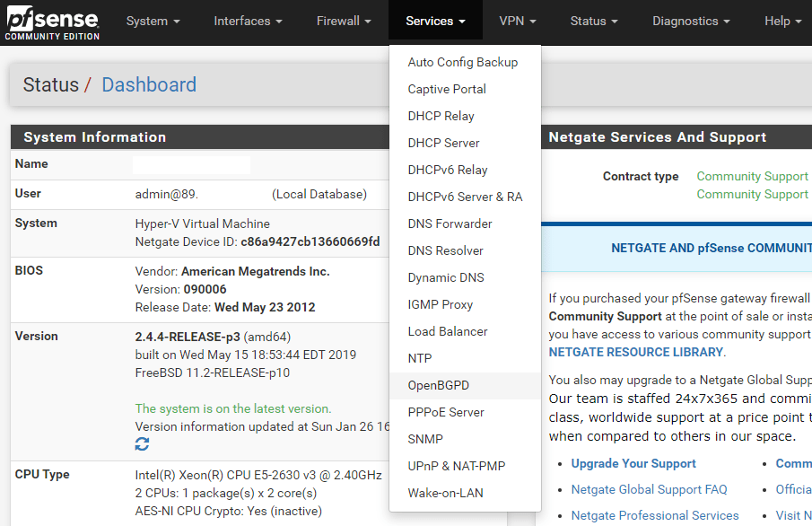Click the BIOS release date Wed May 23 2012
The width and height of the screenshot is (812, 526).
coord(265,307)
